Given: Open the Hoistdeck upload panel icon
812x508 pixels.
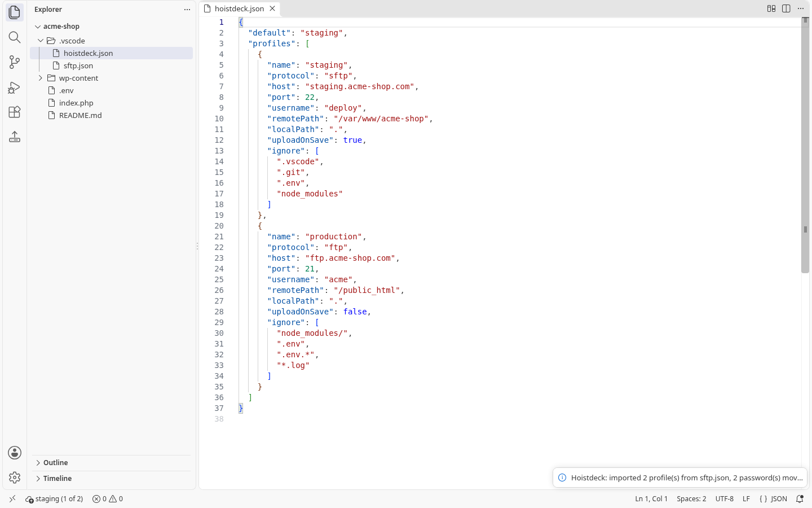Looking at the screenshot, I should [15, 137].
